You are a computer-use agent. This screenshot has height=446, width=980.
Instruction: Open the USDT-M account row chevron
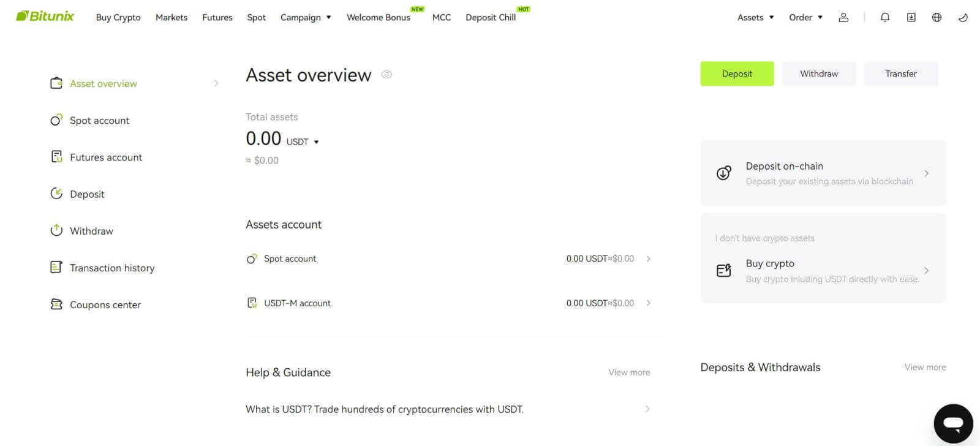click(648, 303)
